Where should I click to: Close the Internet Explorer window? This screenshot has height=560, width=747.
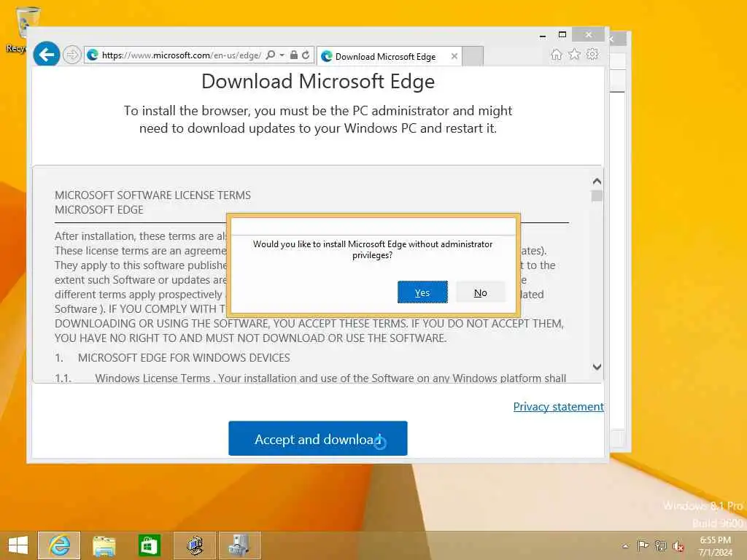coord(589,34)
